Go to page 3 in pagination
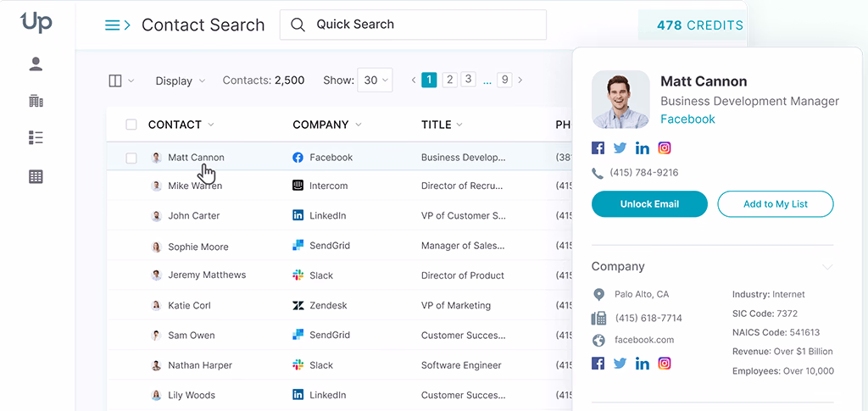Screen dimensions: 868x411 coord(468,79)
